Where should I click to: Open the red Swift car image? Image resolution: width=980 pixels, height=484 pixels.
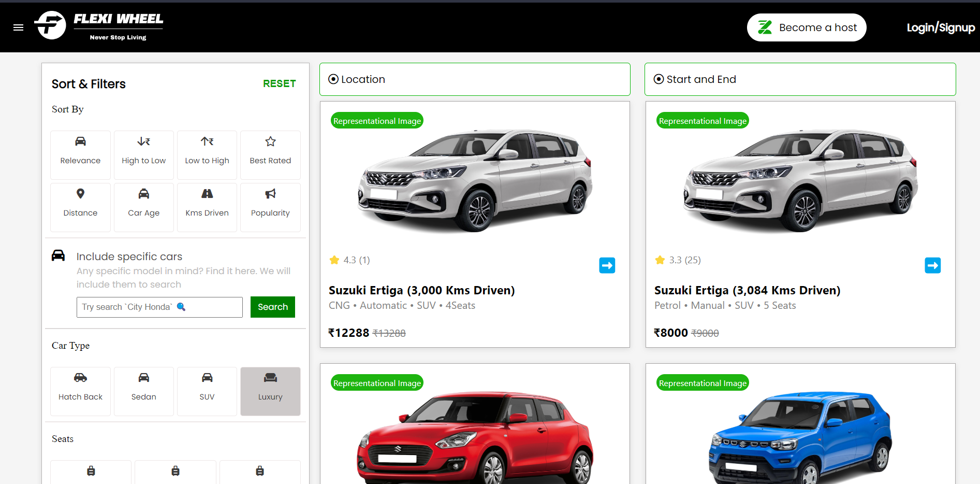(x=475, y=438)
